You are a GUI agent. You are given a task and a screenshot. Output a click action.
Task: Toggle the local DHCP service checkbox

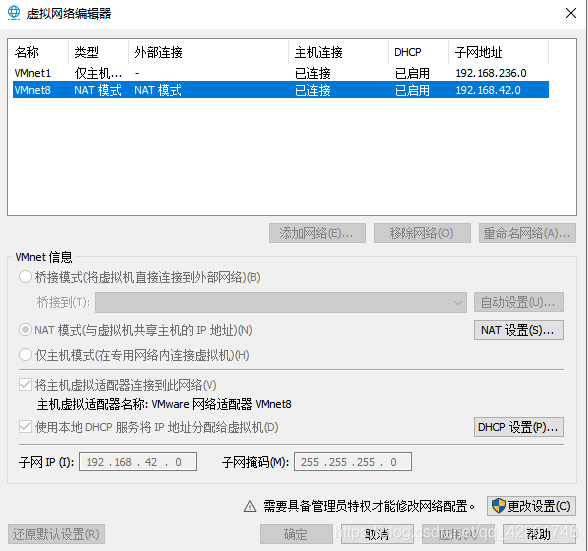(x=25, y=427)
